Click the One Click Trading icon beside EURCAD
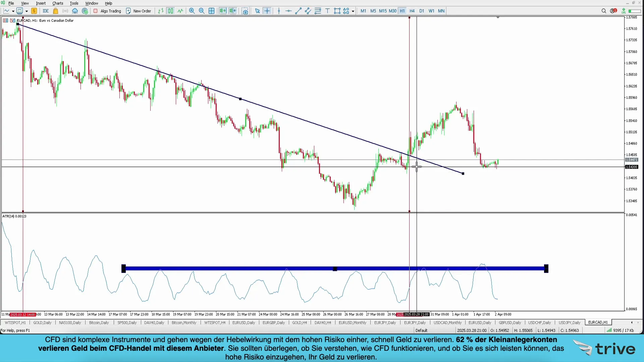This screenshot has width=644, height=362. (x=6, y=20)
